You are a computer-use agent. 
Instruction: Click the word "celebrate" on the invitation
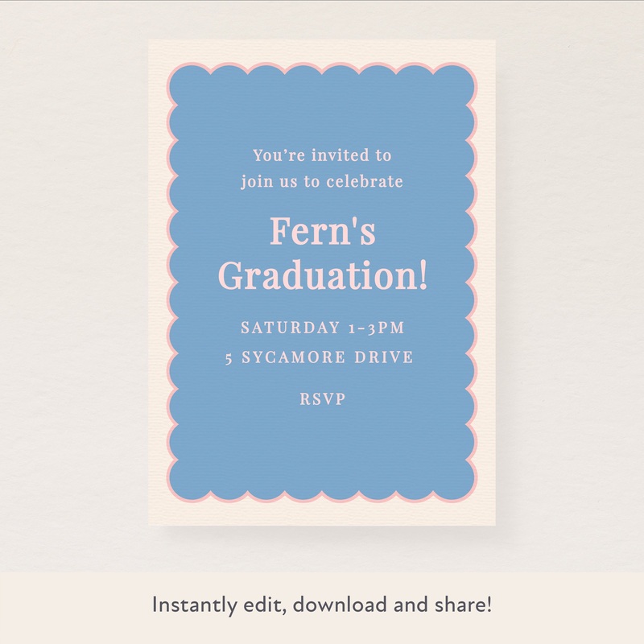[x=364, y=181]
